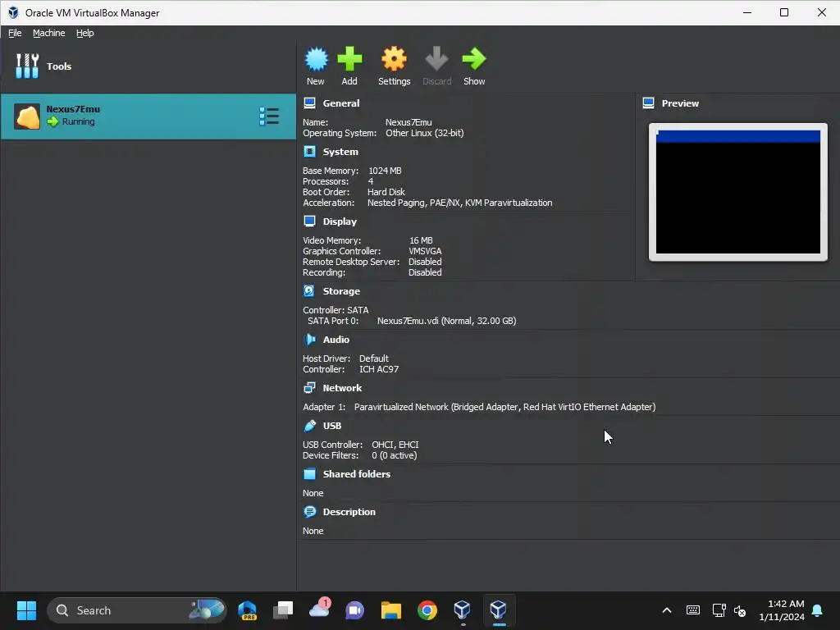Screen dimensions: 840x630
Task: Click the taskbar Search box
Action: pos(137,610)
